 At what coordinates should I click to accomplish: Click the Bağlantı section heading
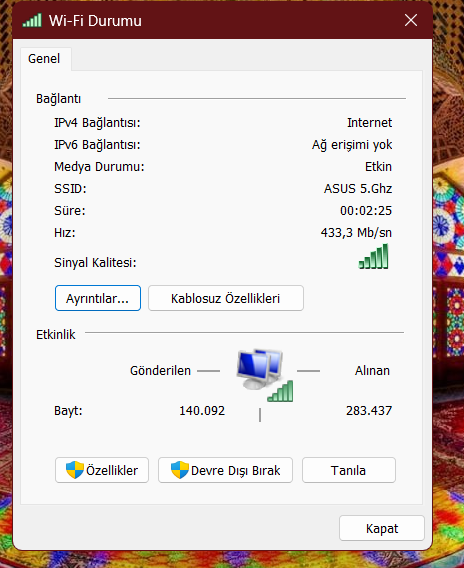click(58, 99)
